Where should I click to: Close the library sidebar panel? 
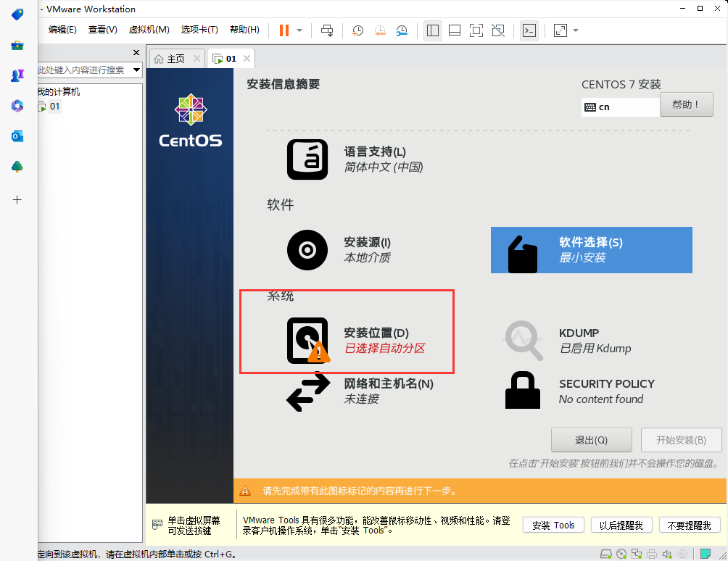[x=136, y=52]
